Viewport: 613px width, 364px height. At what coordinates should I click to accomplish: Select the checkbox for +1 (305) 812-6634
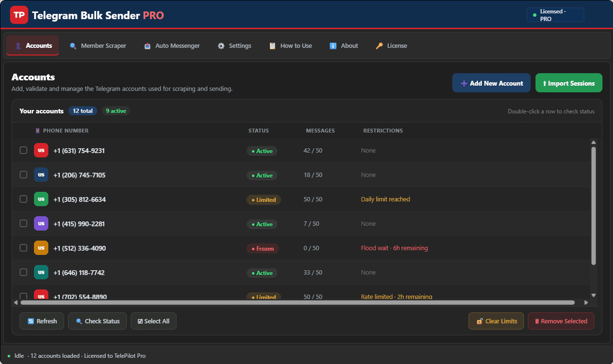coord(23,199)
